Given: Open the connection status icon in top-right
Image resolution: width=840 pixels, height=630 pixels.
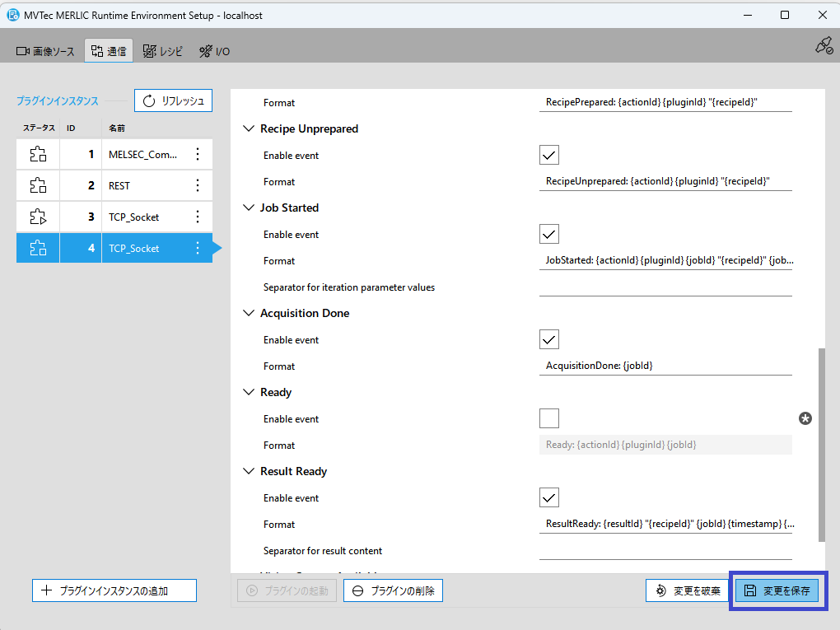Looking at the screenshot, I should [x=824, y=46].
